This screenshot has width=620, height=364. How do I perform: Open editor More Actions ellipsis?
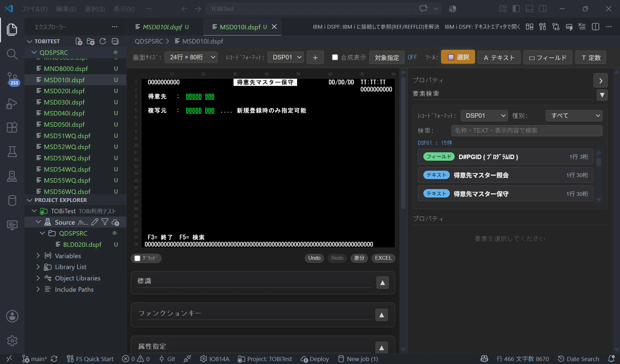[x=609, y=27]
